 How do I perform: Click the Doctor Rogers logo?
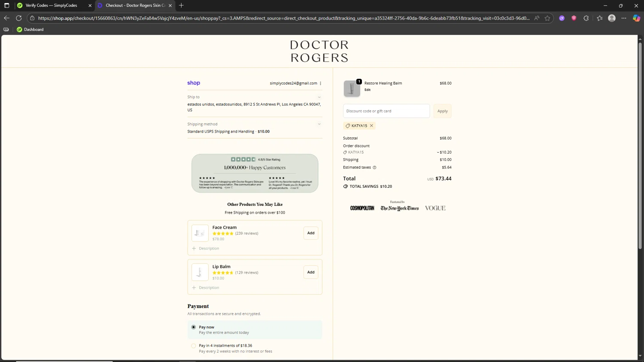pos(319,51)
